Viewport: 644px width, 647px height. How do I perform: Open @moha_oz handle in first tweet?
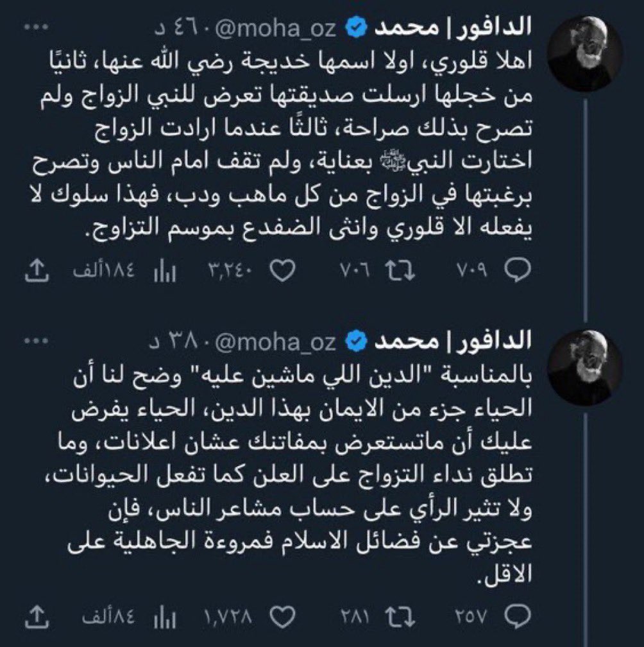tap(276, 29)
